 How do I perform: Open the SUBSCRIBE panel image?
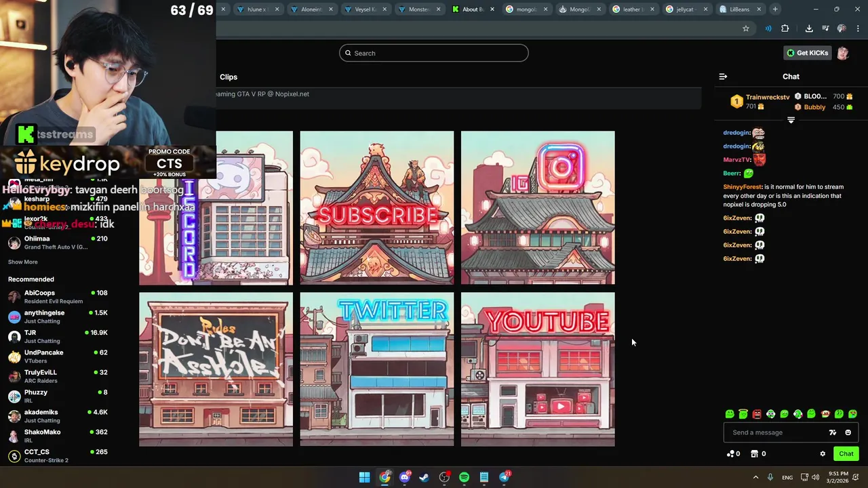pos(377,207)
